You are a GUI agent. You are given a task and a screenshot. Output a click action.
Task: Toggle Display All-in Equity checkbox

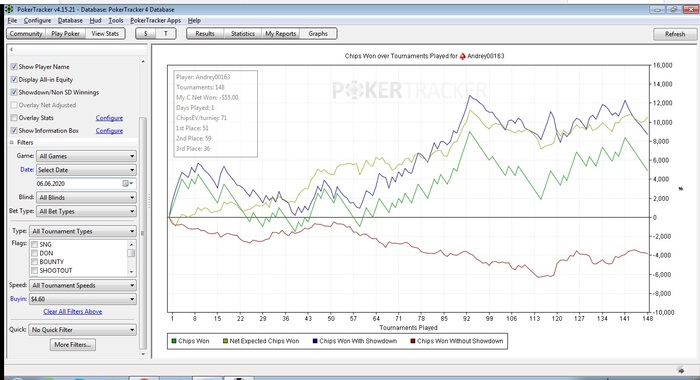click(14, 79)
